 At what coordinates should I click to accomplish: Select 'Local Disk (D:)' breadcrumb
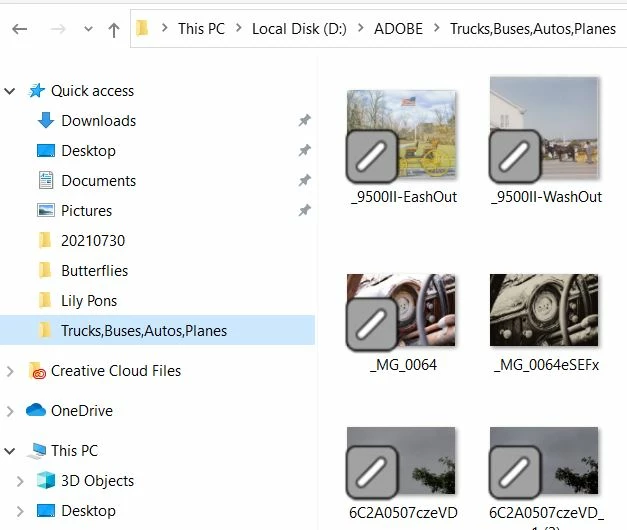pos(299,29)
